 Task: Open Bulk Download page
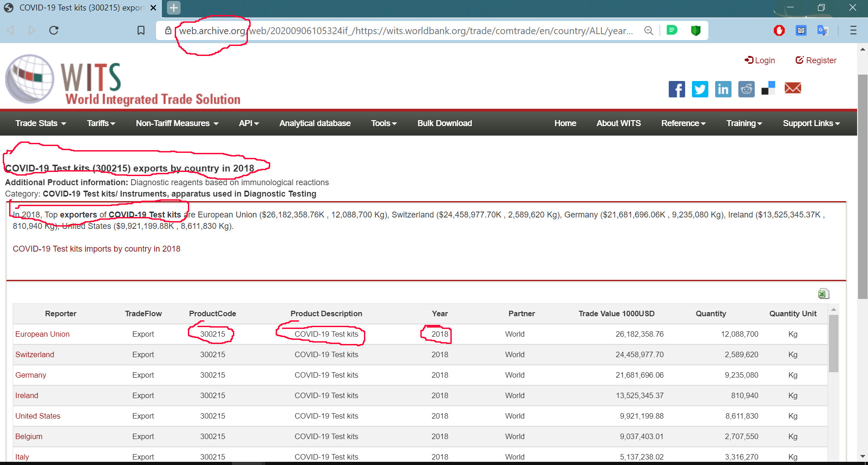click(x=444, y=123)
